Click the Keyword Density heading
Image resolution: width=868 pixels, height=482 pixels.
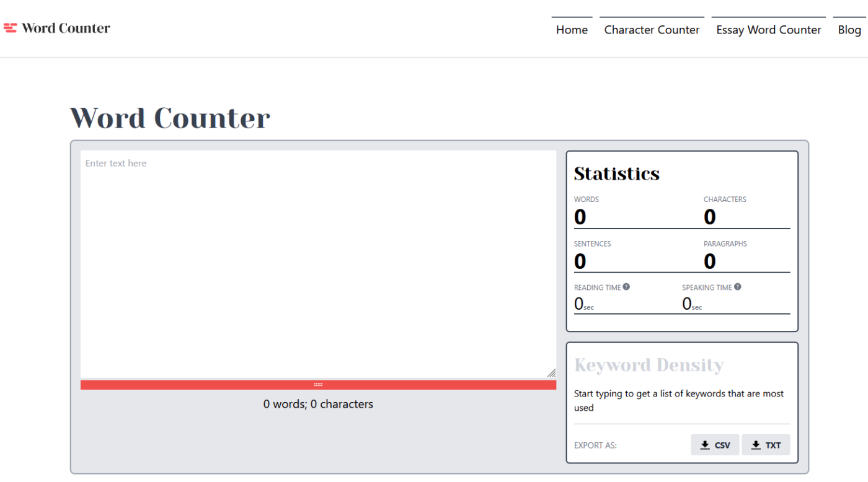click(x=649, y=365)
